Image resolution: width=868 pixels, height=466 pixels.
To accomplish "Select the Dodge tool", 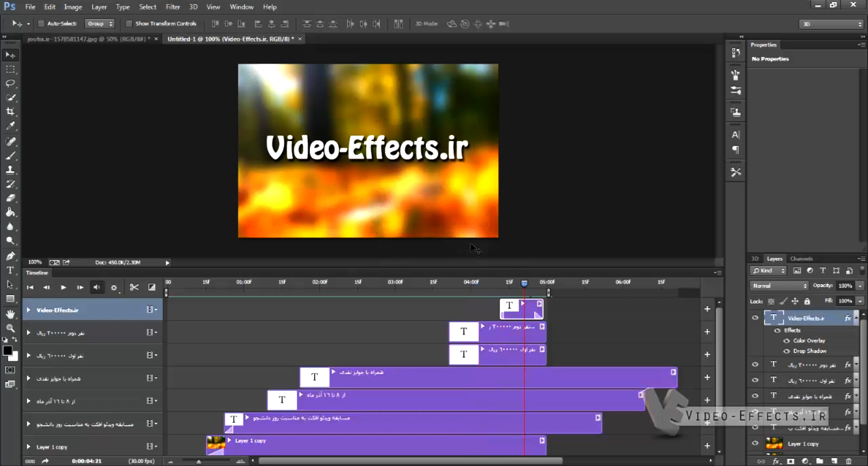I will (10, 240).
